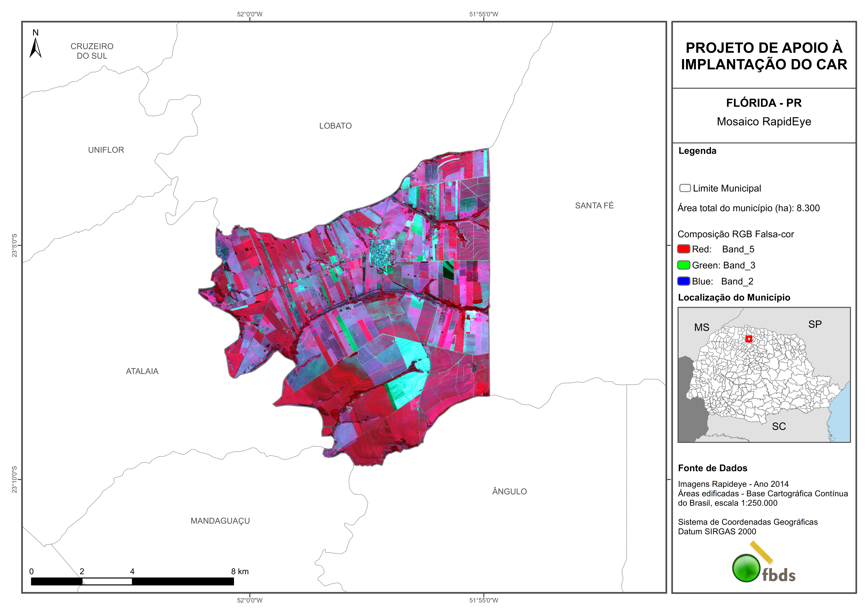The width and height of the screenshot is (868, 614).
Task: Click the CRUZEIRO DO SUL label
Action: pyautogui.click(x=92, y=51)
